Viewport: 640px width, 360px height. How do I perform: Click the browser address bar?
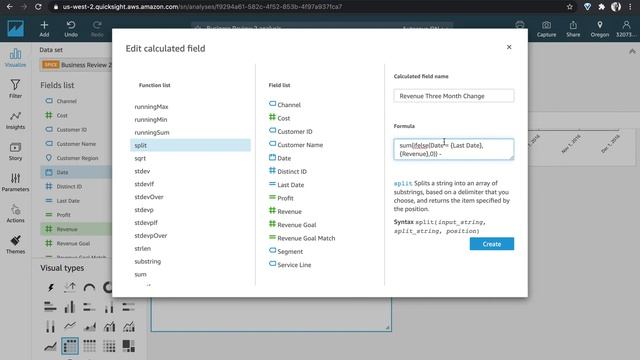[x=310, y=7]
